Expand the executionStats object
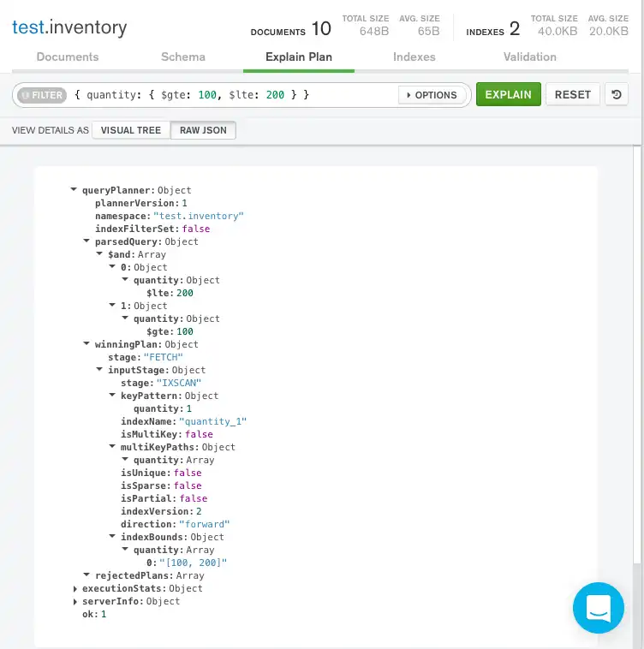 [74, 588]
